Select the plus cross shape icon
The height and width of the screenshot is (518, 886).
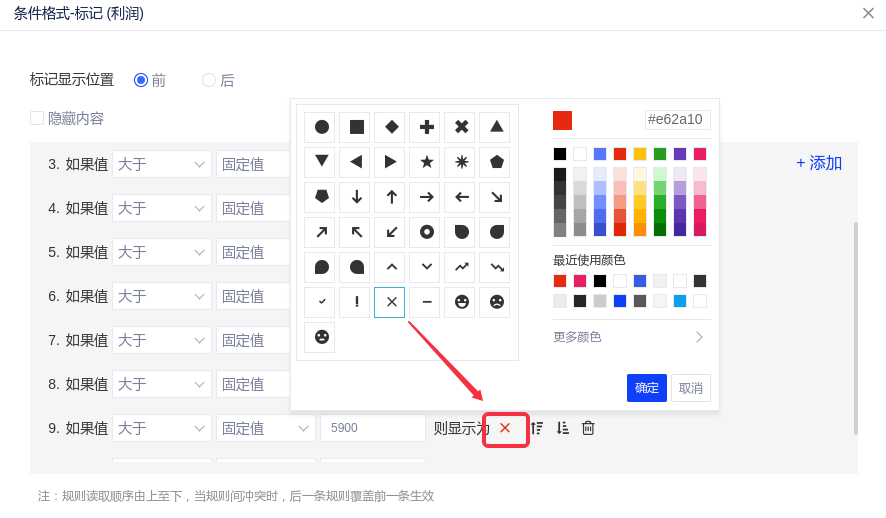(x=427, y=127)
